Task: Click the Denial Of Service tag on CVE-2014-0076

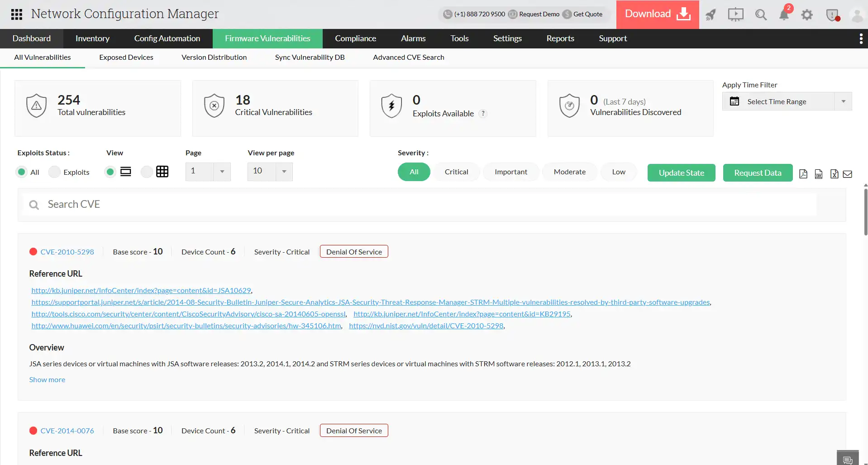Action: pos(354,431)
